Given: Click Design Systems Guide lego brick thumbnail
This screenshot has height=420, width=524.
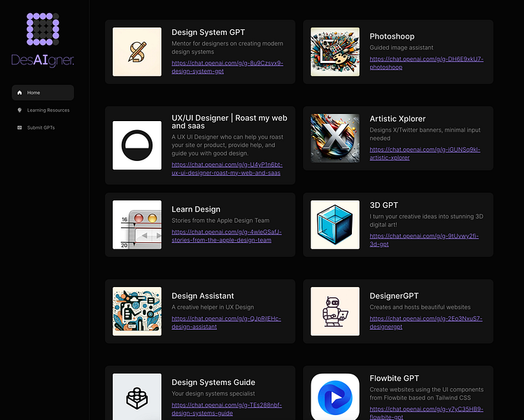Looking at the screenshot, I should (137, 397).
